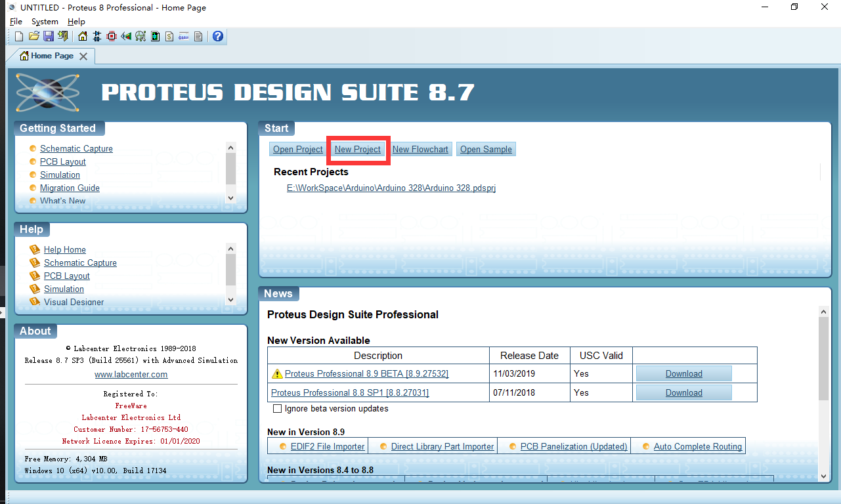Viewport: 841px width, 504px height.
Task: Open PCB Layout red chip toolbar icon
Action: tap(112, 36)
